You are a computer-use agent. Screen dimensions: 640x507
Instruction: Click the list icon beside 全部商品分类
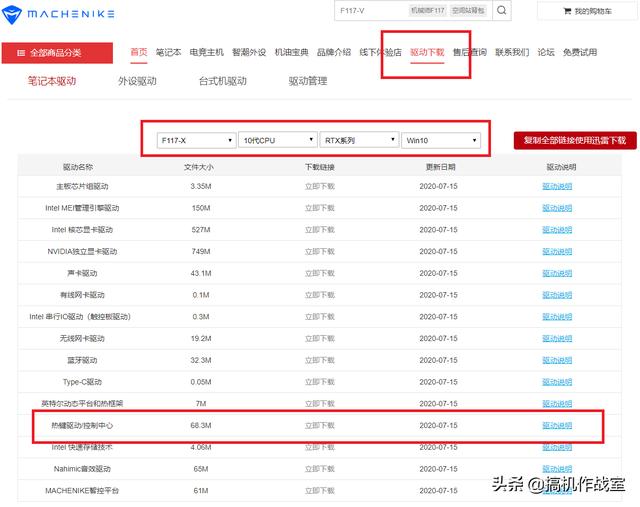coord(21,53)
